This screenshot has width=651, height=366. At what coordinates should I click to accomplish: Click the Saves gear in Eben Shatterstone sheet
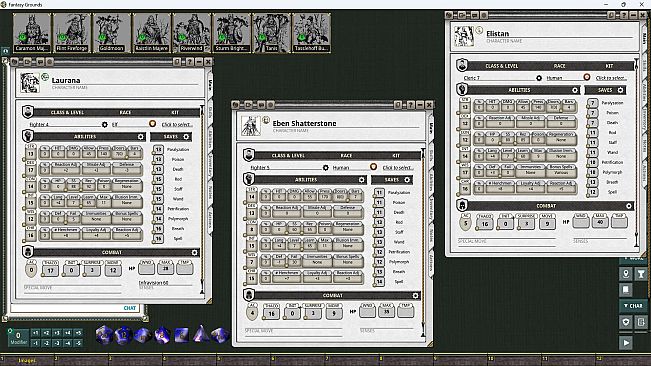(407, 180)
